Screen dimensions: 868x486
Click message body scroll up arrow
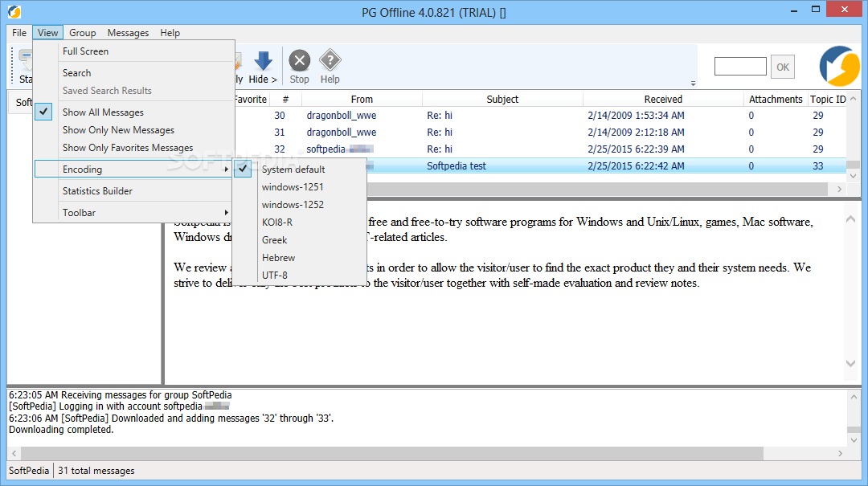pyautogui.click(x=851, y=218)
